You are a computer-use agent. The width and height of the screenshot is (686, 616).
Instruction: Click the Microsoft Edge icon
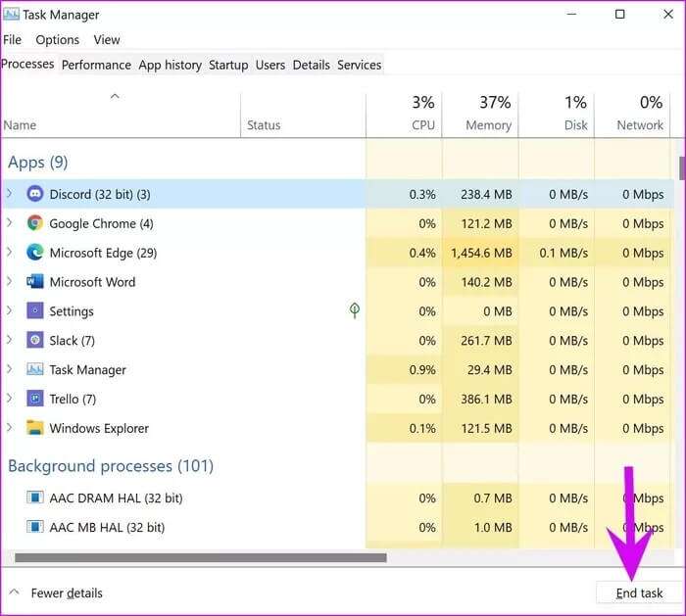(x=35, y=253)
